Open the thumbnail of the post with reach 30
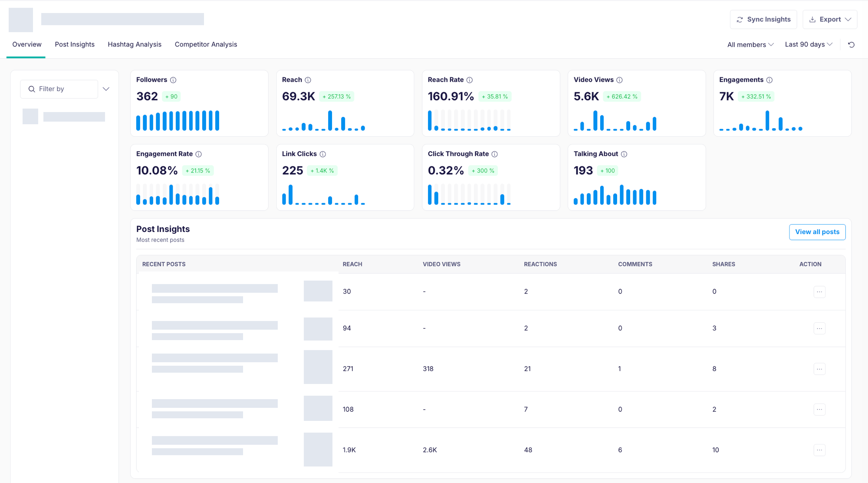Screen dimensions: 868x483 click(x=318, y=291)
